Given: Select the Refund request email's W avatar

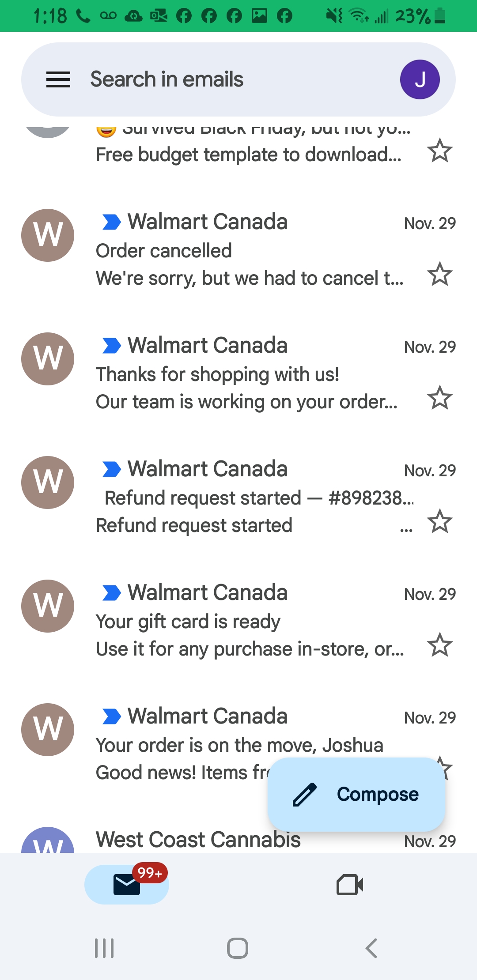Looking at the screenshot, I should tap(48, 482).
